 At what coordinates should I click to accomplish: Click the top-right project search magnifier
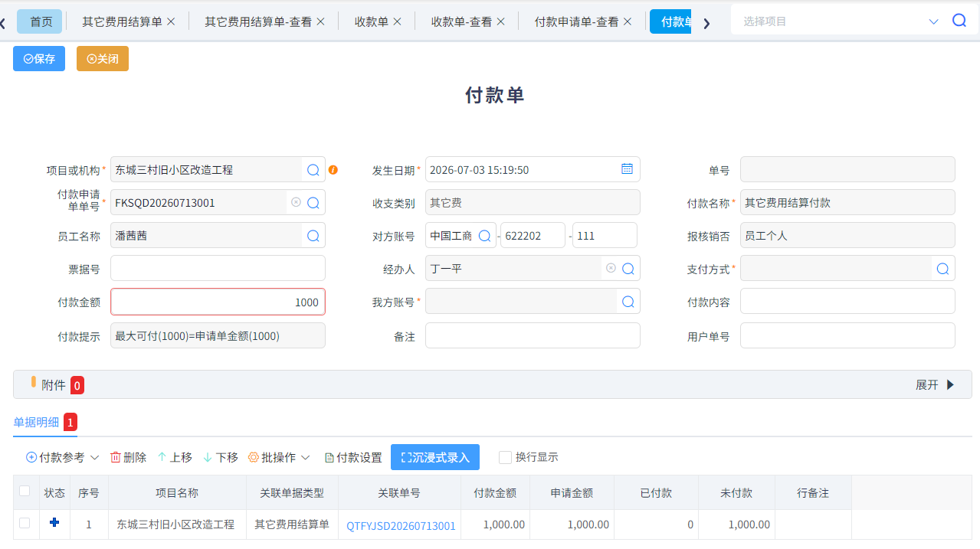[959, 21]
